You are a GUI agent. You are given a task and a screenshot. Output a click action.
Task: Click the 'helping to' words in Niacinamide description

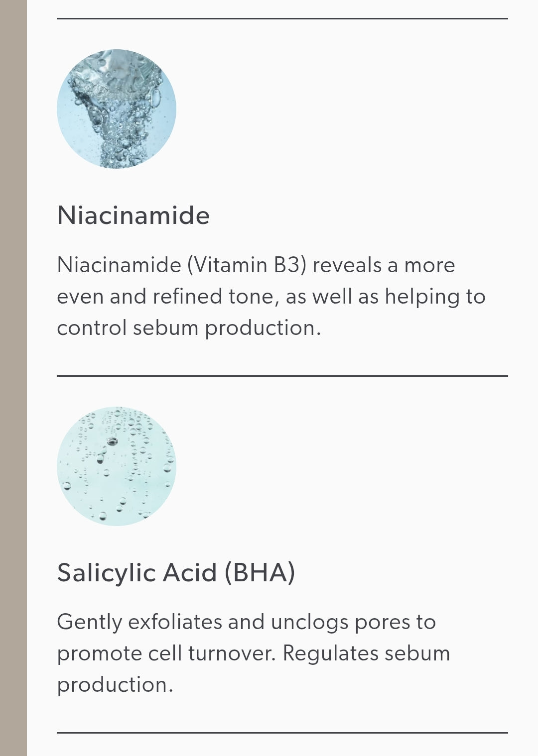pos(435,297)
